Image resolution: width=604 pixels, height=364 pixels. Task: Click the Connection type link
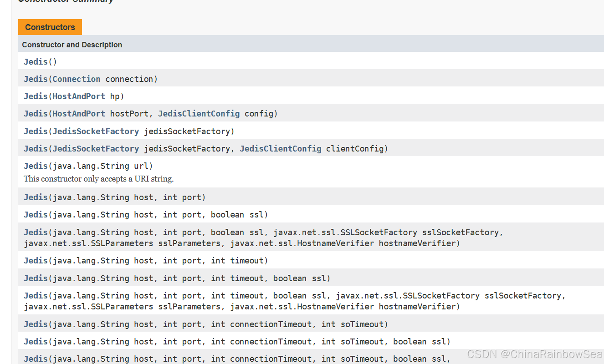[76, 79]
